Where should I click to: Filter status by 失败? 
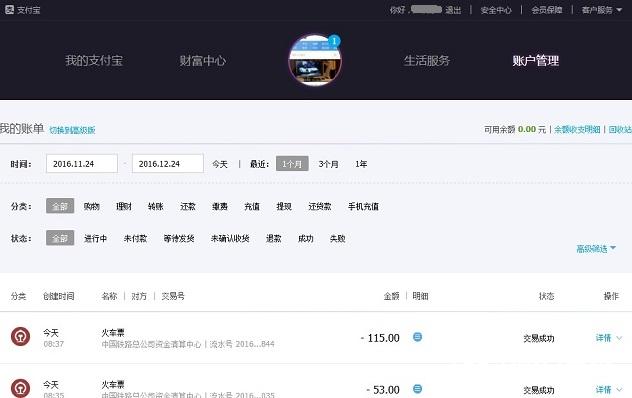pyautogui.click(x=338, y=239)
